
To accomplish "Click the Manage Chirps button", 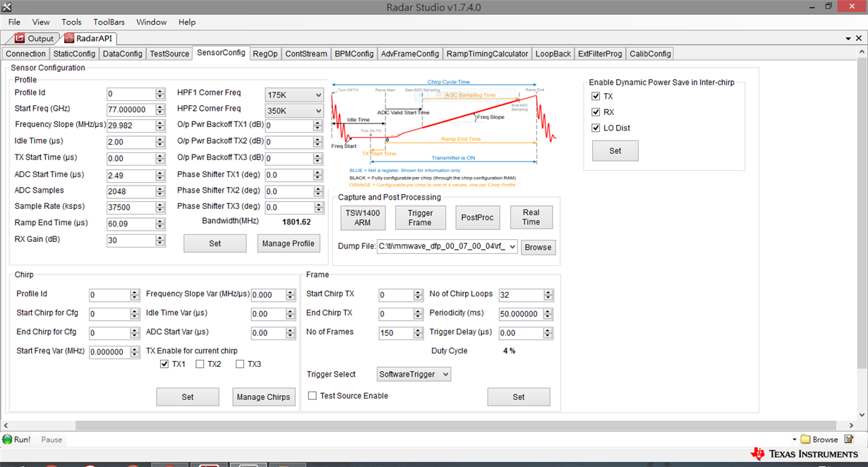I will point(263,396).
